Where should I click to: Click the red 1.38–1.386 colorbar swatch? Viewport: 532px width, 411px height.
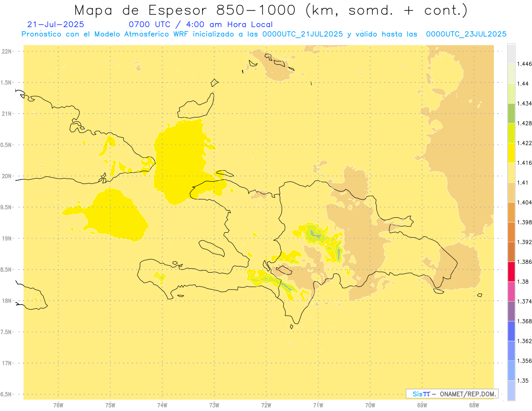click(511, 271)
